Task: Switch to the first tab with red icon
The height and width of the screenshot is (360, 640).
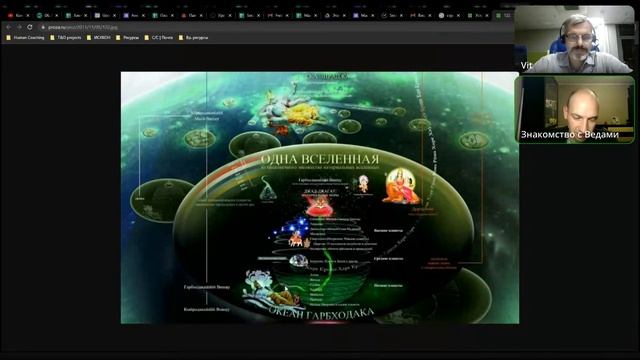Action: pos(18,16)
